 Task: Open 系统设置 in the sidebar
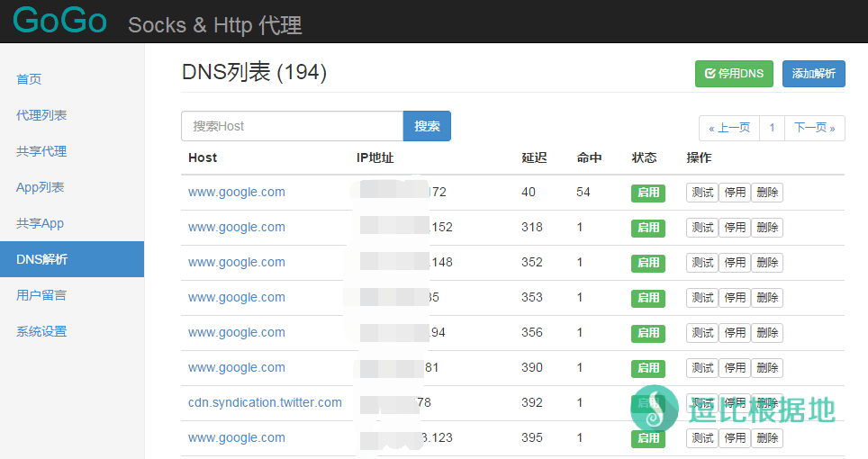(41, 331)
